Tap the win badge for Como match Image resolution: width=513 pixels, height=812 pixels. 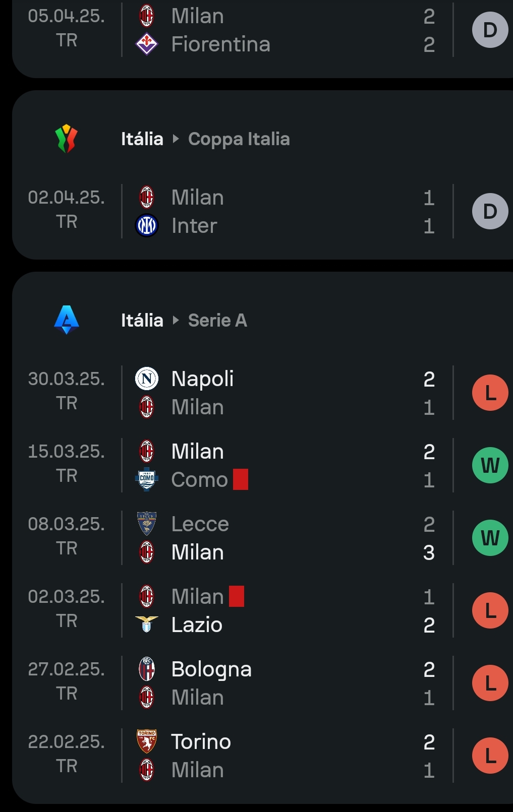[490, 465]
